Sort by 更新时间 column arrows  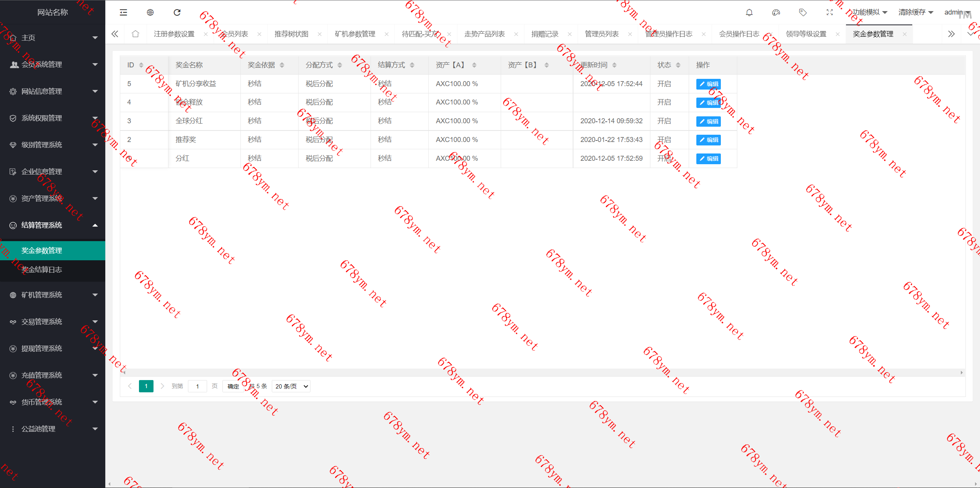[614, 65]
